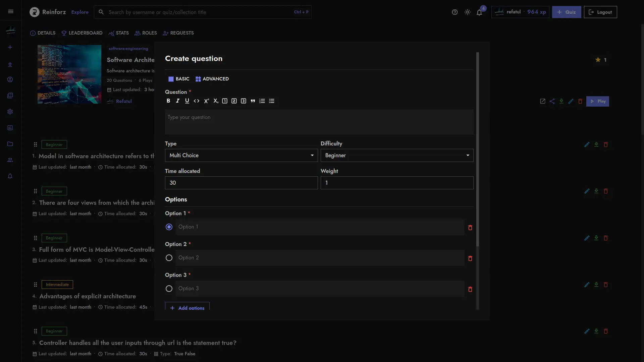Insert inline code formatting

[x=197, y=101]
